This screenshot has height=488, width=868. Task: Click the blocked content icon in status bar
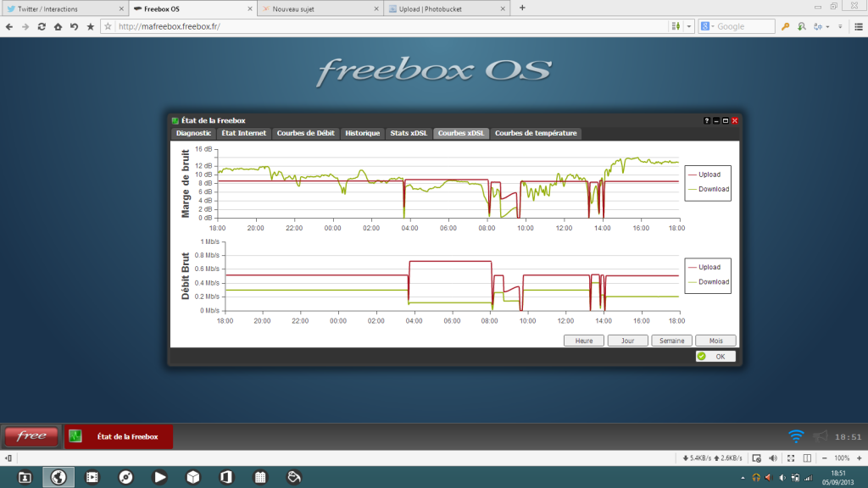coord(756,458)
